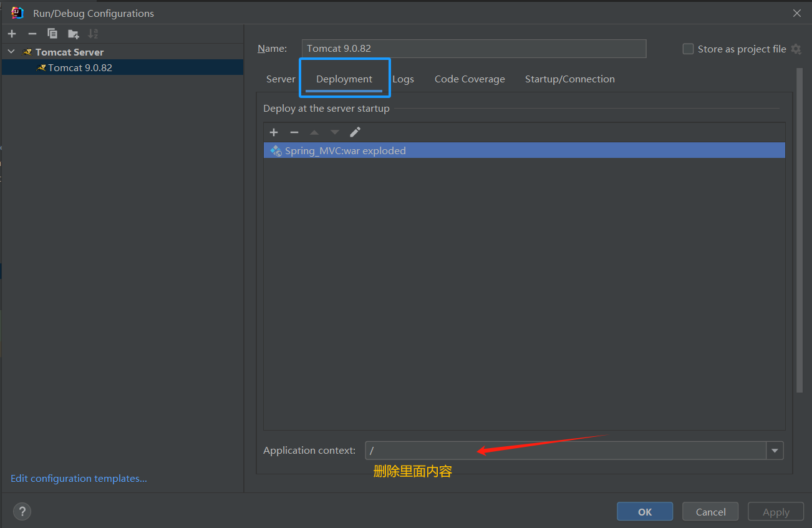
Task: Edit artifact with pencil icon
Action: (x=355, y=132)
